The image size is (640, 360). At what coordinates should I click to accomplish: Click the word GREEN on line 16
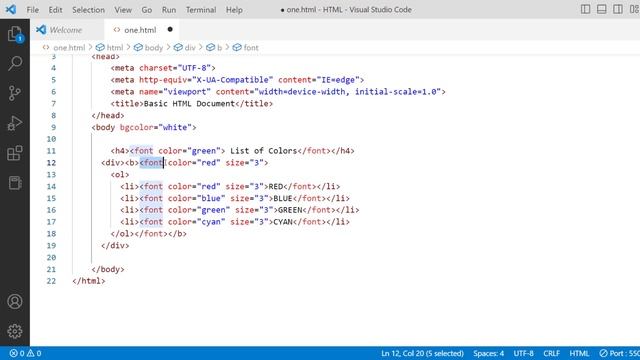[x=290, y=210]
